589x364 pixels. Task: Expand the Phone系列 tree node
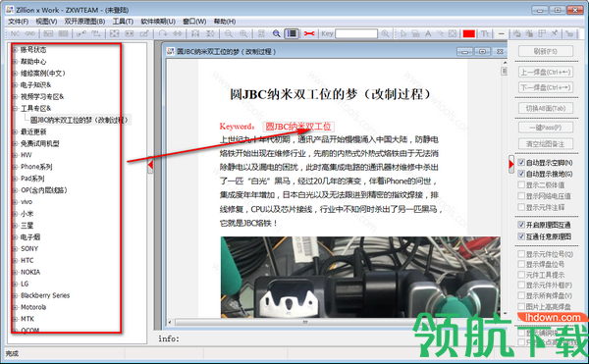[x=15, y=167]
